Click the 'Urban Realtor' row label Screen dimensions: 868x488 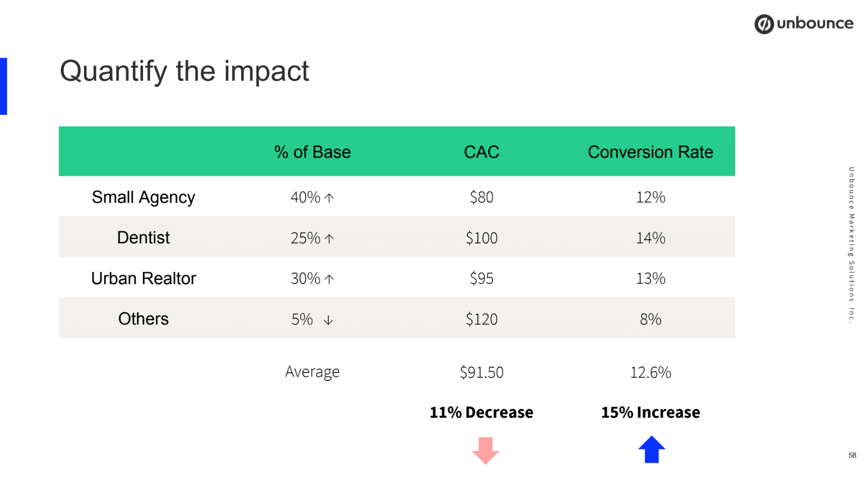click(143, 279)
